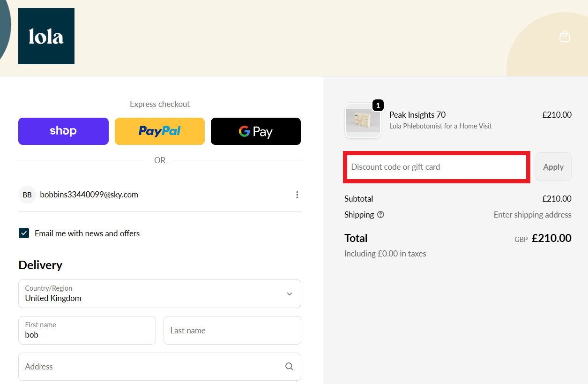This screenshot has height=384, width=588.
Task: Change delivery country via the region chevron
Action: [289, 294]
